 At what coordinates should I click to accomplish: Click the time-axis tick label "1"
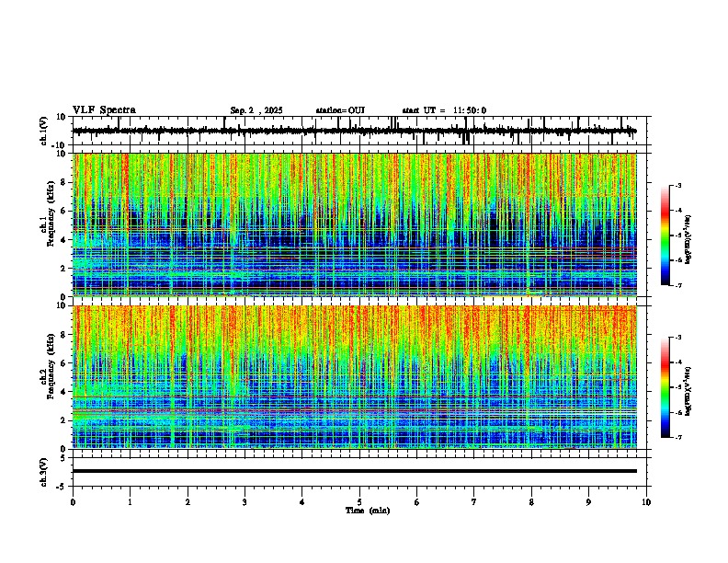click(130, 502)
